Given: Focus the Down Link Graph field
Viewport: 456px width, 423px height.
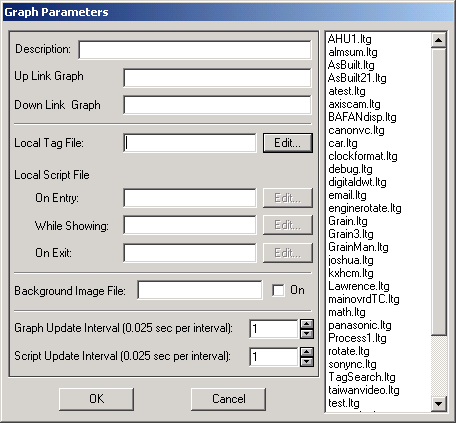Looking at the screenshot, I should [217, 105].
